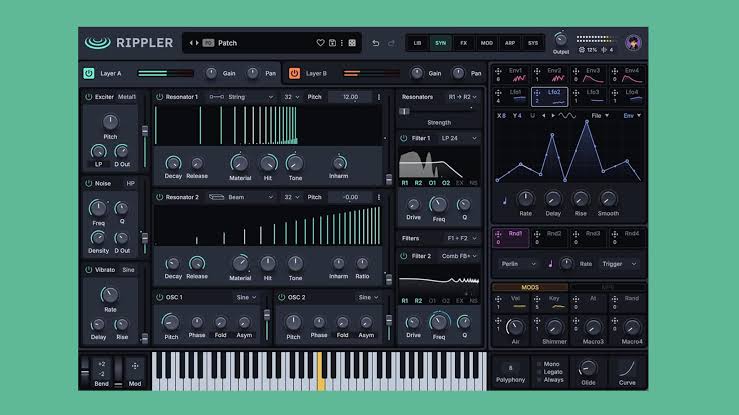This screenshot has height=415, width=739.
Task: Open Filters F1+F2 routing dropdown
Action: [x=462, y=238]
